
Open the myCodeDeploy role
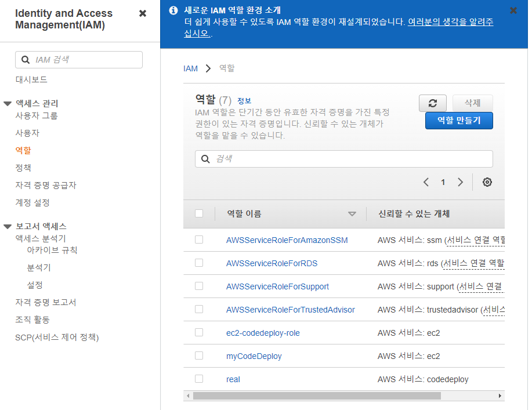254,356
